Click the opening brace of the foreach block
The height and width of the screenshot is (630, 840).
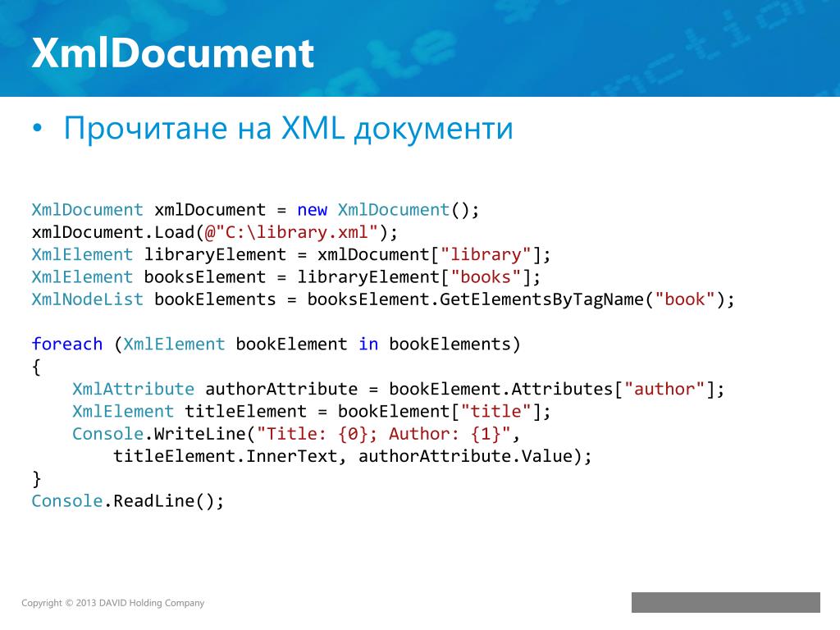36,367
